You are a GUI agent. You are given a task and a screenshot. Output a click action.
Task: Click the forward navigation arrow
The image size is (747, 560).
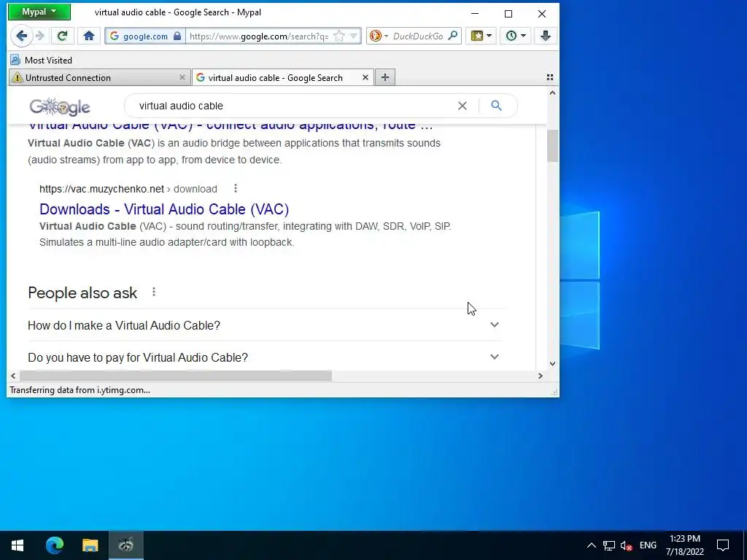click(x=40, y=36)
